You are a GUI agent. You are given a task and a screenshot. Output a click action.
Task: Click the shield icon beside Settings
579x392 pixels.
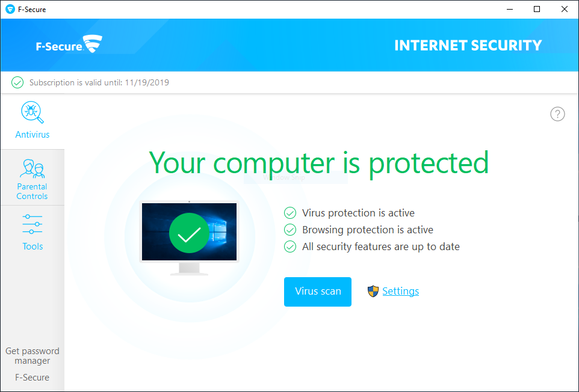373,292
